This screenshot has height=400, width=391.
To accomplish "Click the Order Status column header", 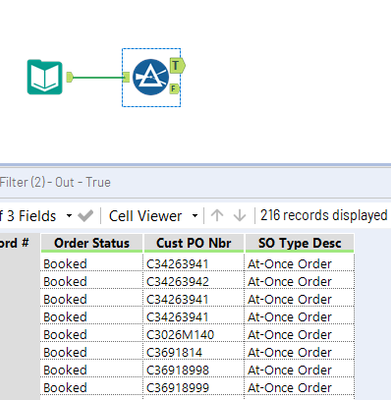I will coord(92,243).
